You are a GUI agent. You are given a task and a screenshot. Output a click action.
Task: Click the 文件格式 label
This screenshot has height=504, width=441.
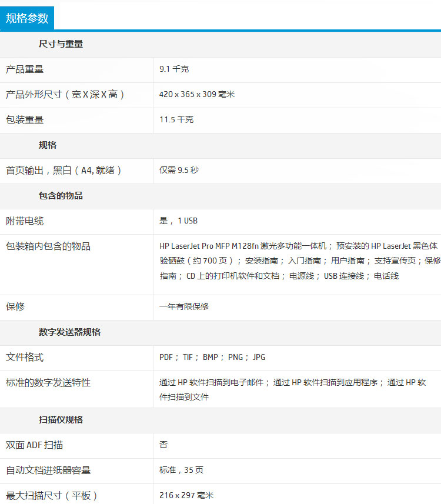point(25,357)
